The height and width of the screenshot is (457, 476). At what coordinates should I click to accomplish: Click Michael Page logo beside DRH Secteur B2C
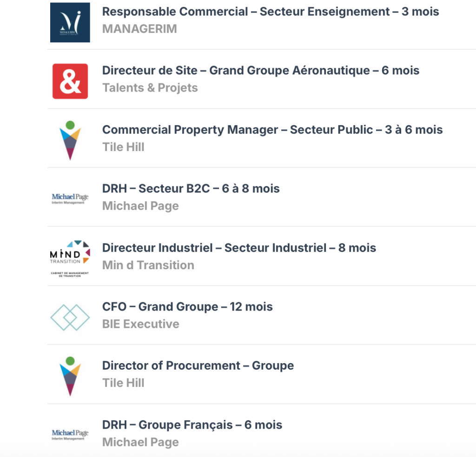(70, 199)
